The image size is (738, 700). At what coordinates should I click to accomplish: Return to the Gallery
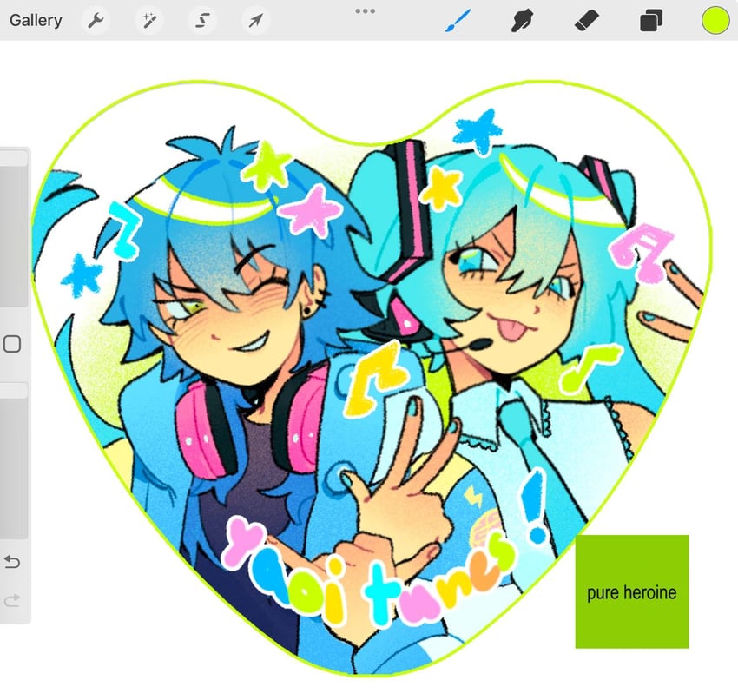[36, 20]
